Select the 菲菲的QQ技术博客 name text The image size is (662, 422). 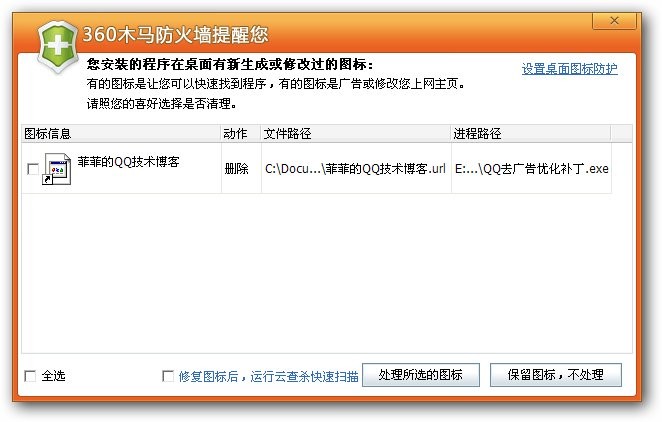pos(128,162)
